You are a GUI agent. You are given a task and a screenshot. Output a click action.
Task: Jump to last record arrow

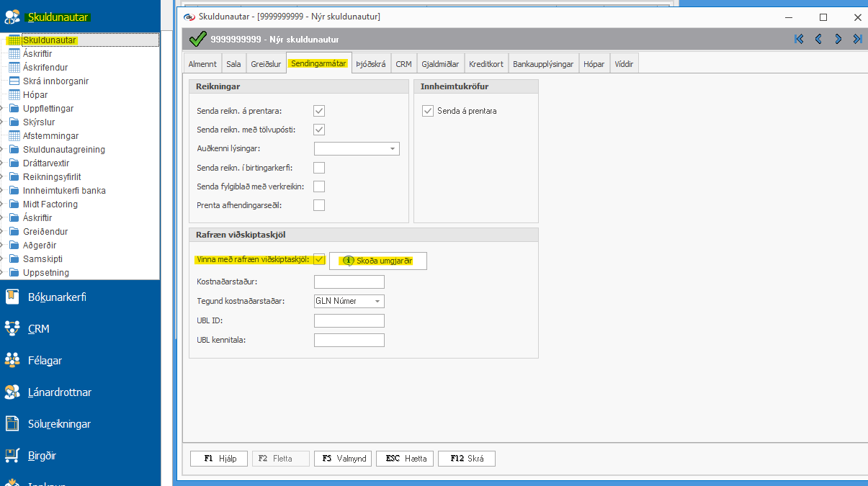(x=857, y=39)
